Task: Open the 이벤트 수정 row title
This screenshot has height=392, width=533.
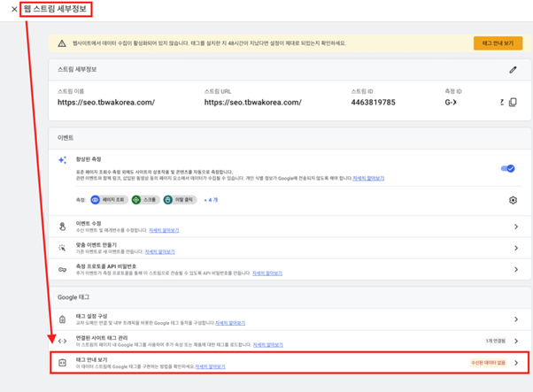Action: [x=89, y=224]
